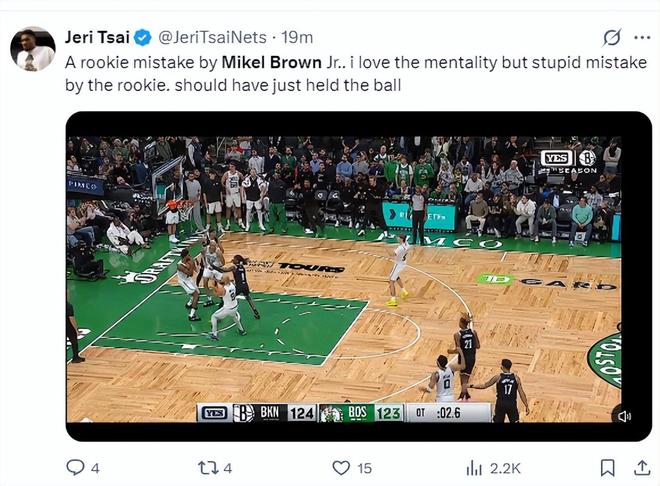
Task: Click the Grok slashed circle icon
Action: [612, 37]
